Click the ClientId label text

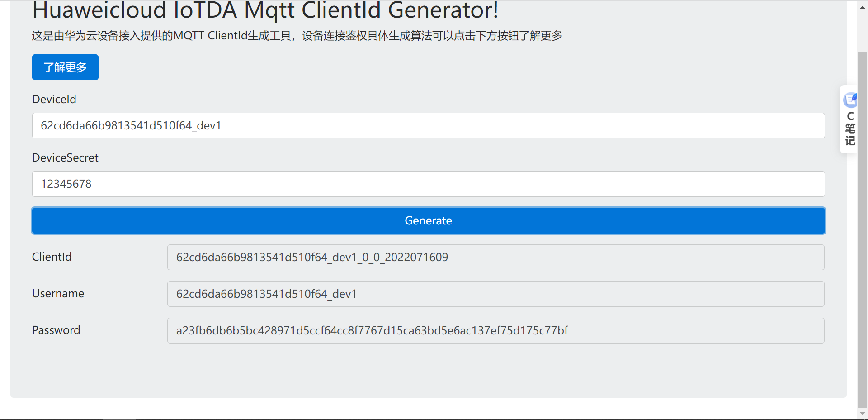52,257
